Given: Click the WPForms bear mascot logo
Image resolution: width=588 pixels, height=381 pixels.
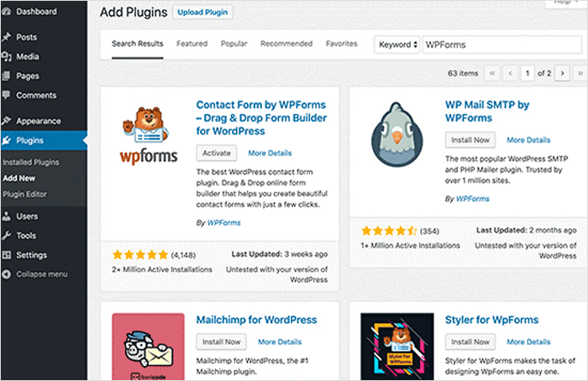Looking at the screenshot, I should [149, 136].
